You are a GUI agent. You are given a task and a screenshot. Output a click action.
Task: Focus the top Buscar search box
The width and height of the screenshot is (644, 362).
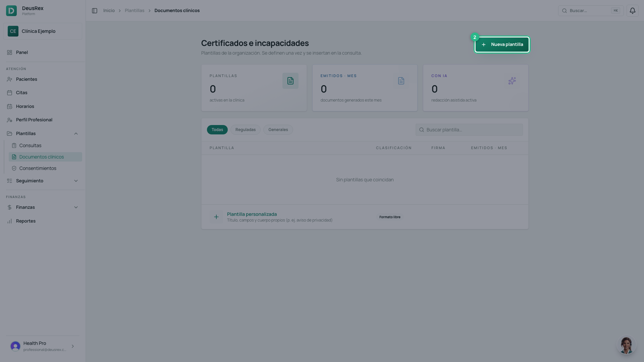[x=591, y=11]
